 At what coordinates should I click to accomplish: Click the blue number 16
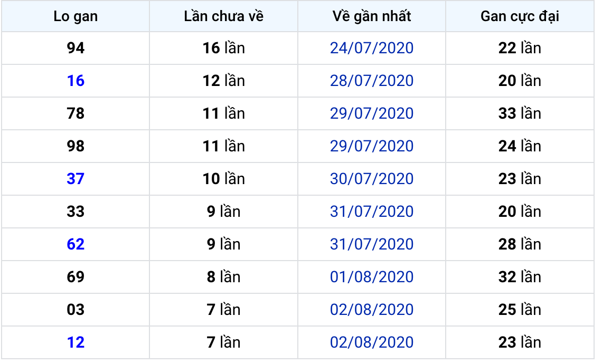click(76, 81)
